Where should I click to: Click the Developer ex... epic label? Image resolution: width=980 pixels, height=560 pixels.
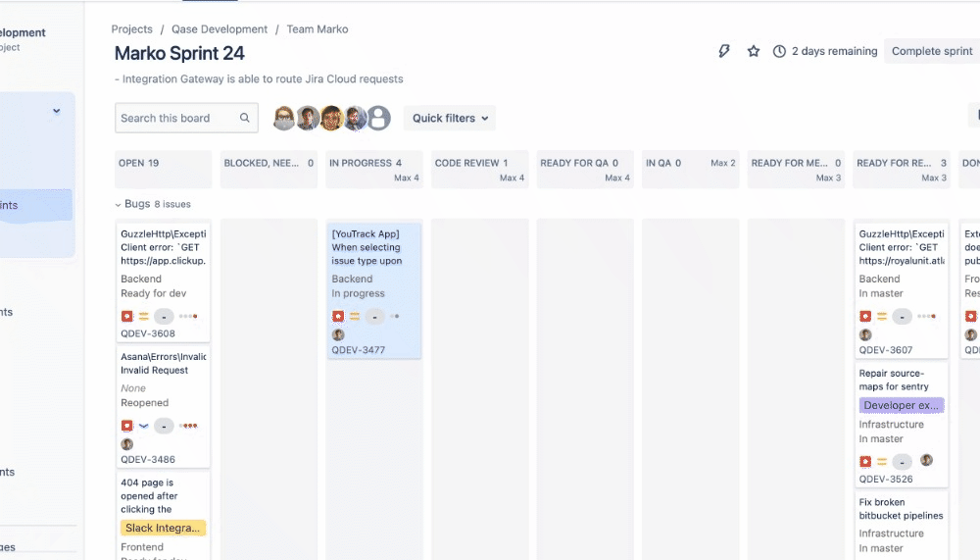coord(902,405)
